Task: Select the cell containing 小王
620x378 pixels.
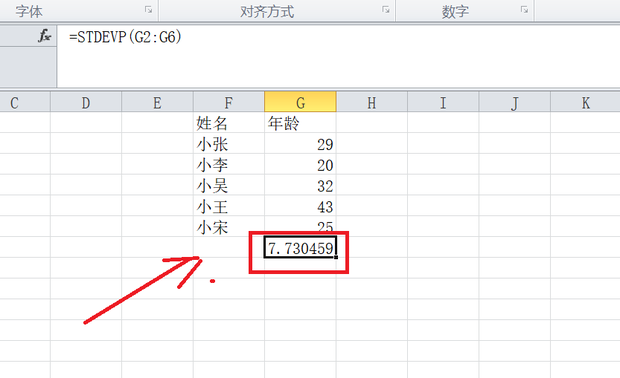Action: pyautogui.click(x=229, y=206)
